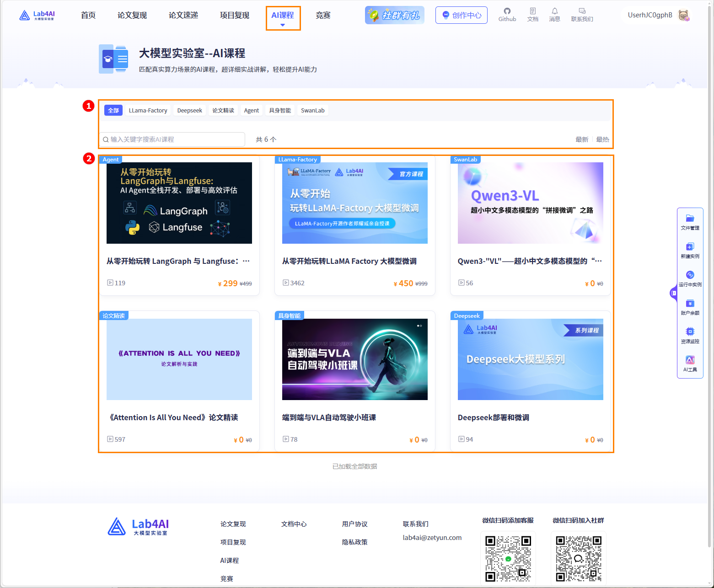
Task: Open 创作中心
Action: click(x=461, y=15)
